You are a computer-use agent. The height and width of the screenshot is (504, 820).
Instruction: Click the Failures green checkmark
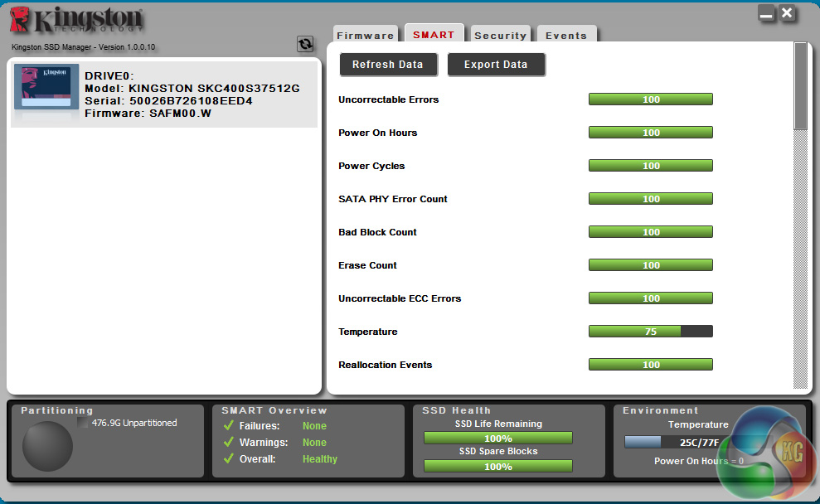229,425
